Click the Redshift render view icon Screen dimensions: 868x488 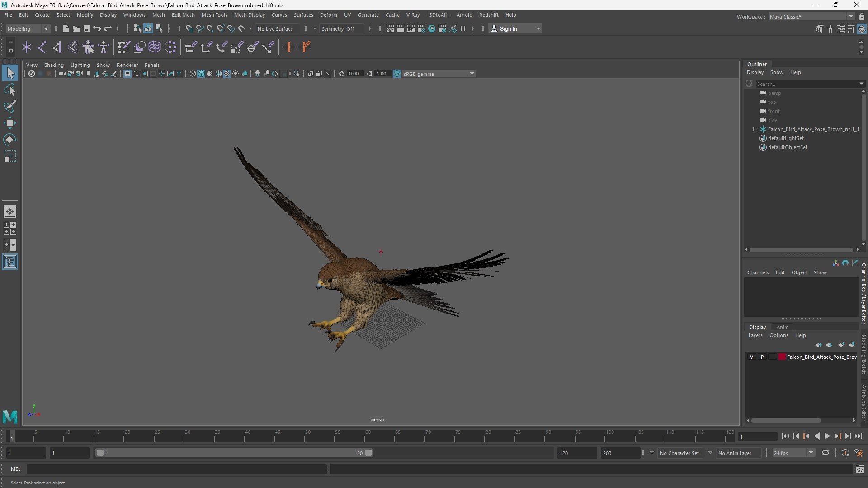pyautogui.click(x=432, y=28)
